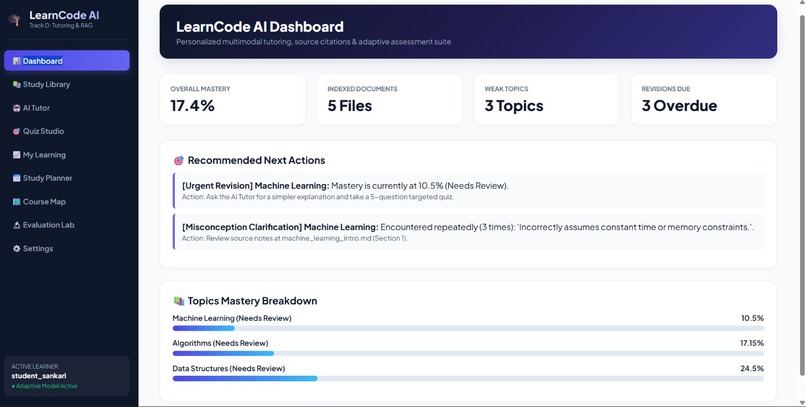Select Course Map in sidebar
This screenshot has height=407, width=806.
click(x=67, y=201)
